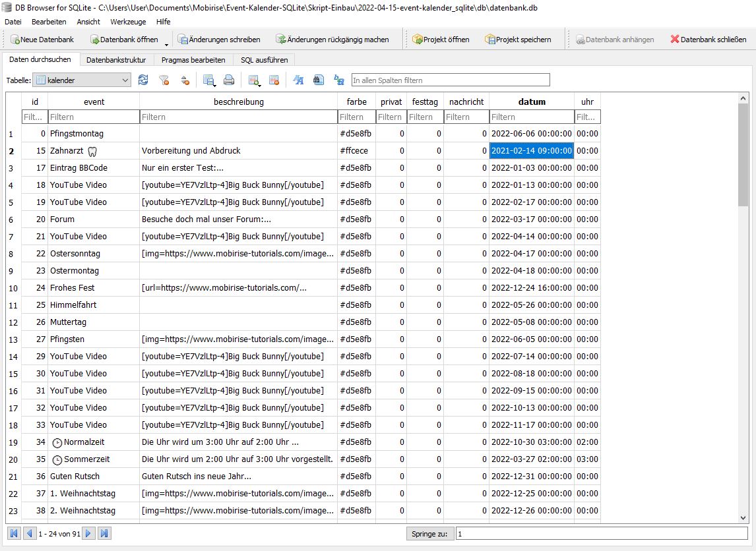Expand the Datenbank öffnen dropdown arrow

click(x=166, y=43)
